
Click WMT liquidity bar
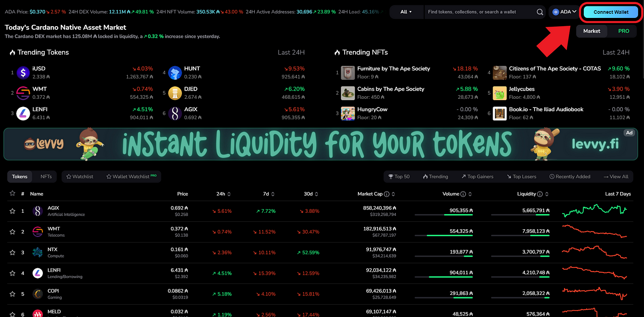(520, 236)
